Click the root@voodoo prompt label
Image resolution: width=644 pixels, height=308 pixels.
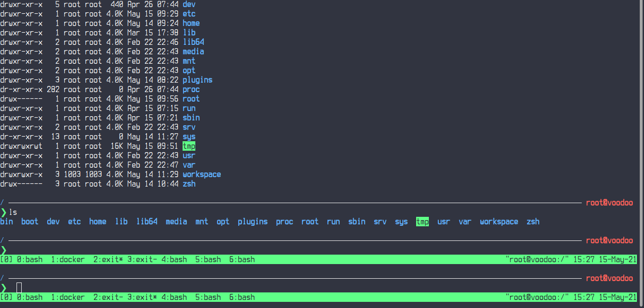pyautogui.click(x=609, y=202)
